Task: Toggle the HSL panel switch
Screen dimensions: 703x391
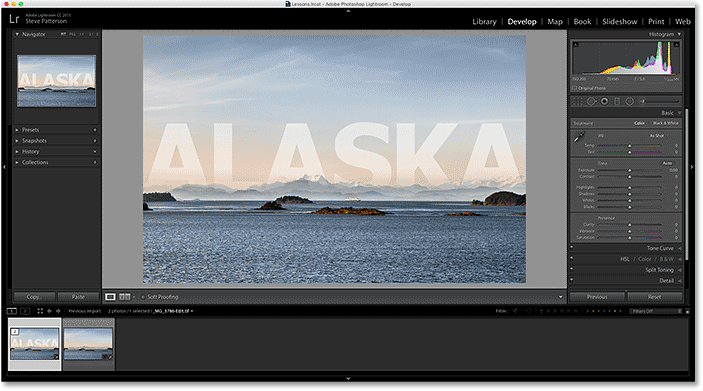Action: click(572, 258)
